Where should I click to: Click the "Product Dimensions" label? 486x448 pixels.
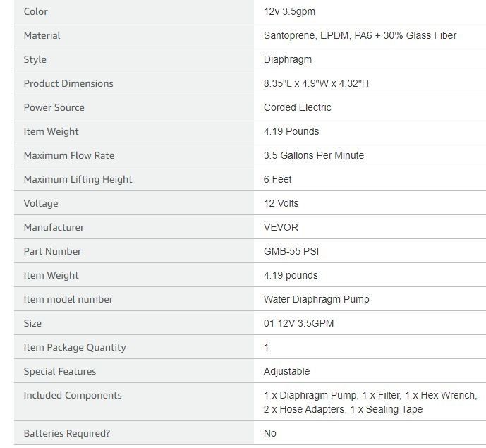(68, 83)
